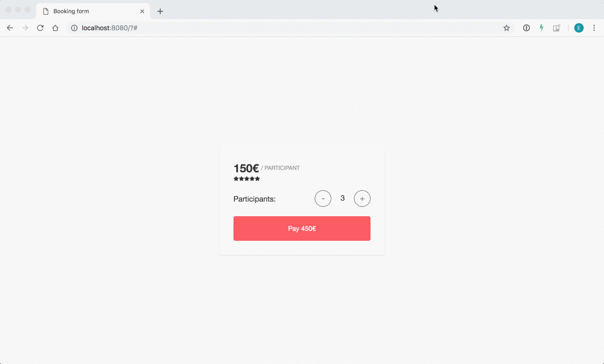The width and height of the screenshot is (604, 364).
Task: Click the participants count number 3
Action: [343, 198]
